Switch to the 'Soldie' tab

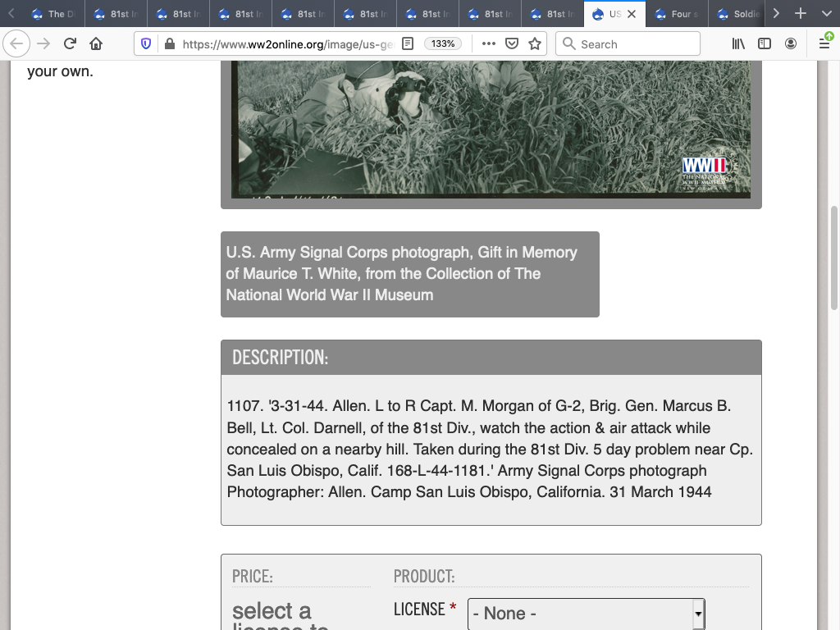pos(738,14)
